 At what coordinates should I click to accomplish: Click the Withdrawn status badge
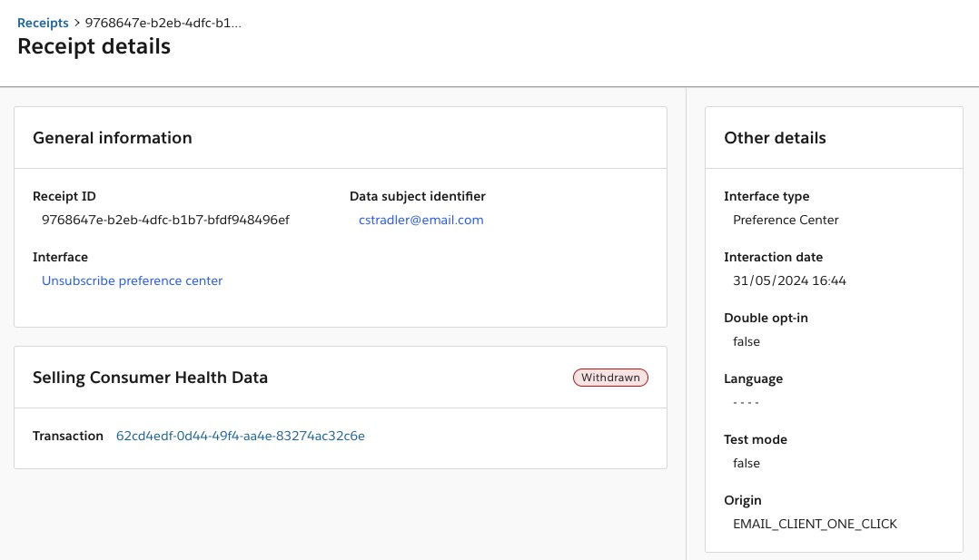(x=610, y=377)
